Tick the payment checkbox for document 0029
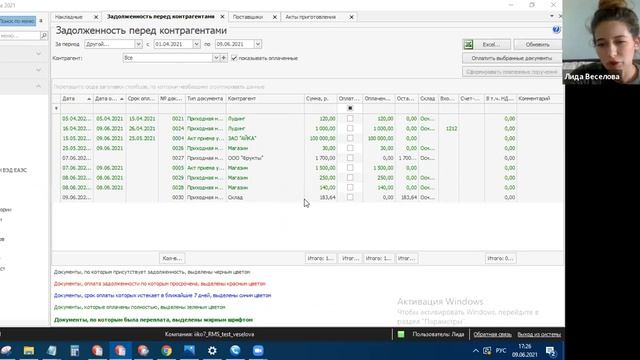This screenshot has height=360, width=640. (x=350, y=178)
